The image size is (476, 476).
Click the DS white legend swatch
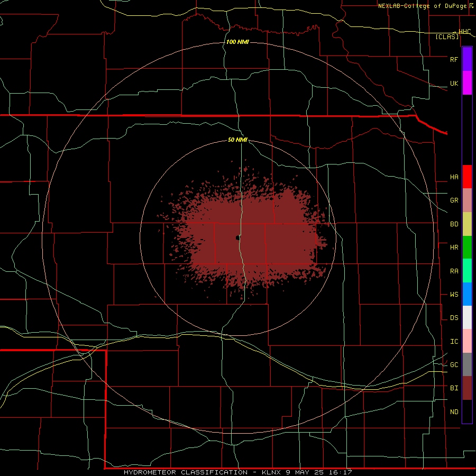coord(467,317)
